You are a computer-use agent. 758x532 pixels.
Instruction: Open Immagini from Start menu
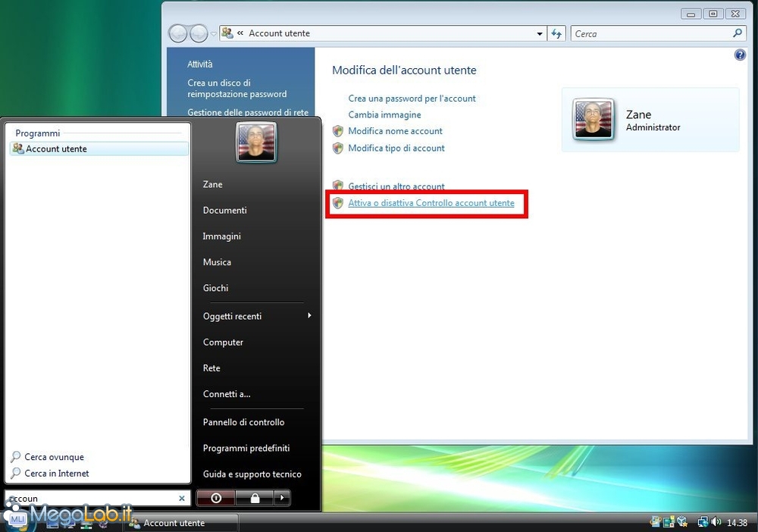221,236
